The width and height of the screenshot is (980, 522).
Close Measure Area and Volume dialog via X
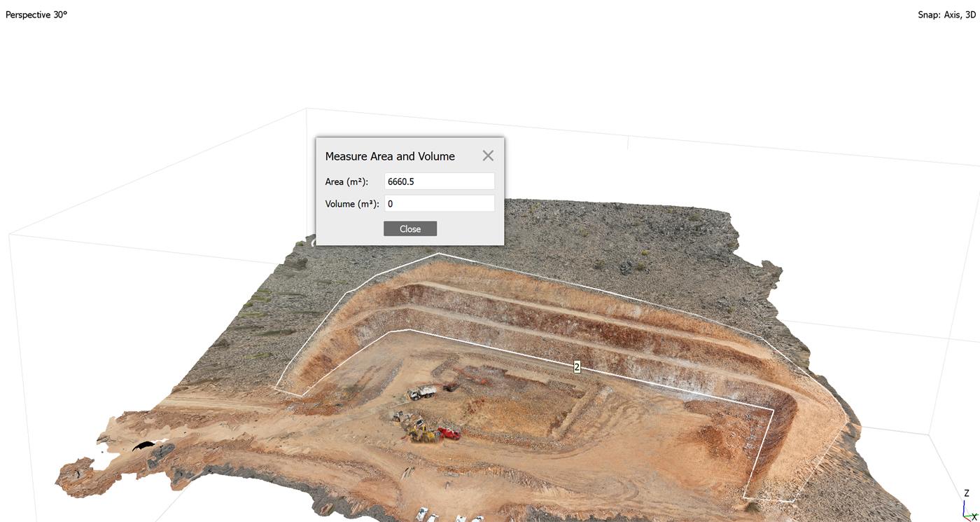pyautogui.click(x=488, y=156)
